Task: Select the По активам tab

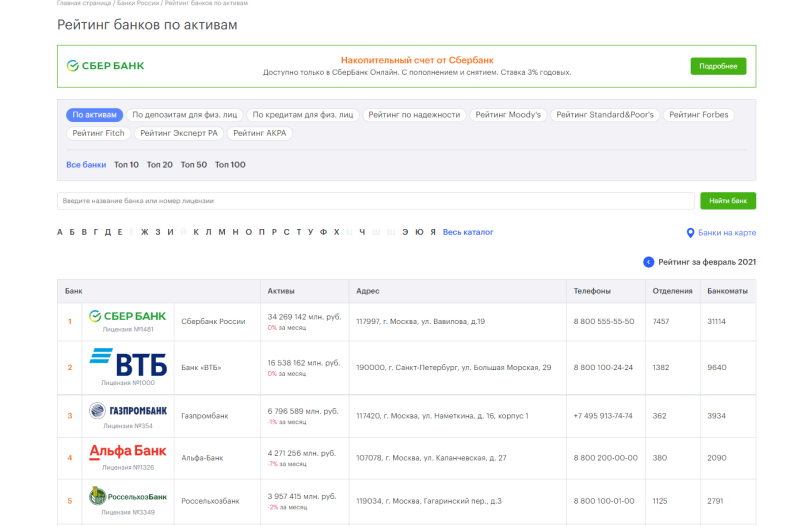Action: coord(94,115)
